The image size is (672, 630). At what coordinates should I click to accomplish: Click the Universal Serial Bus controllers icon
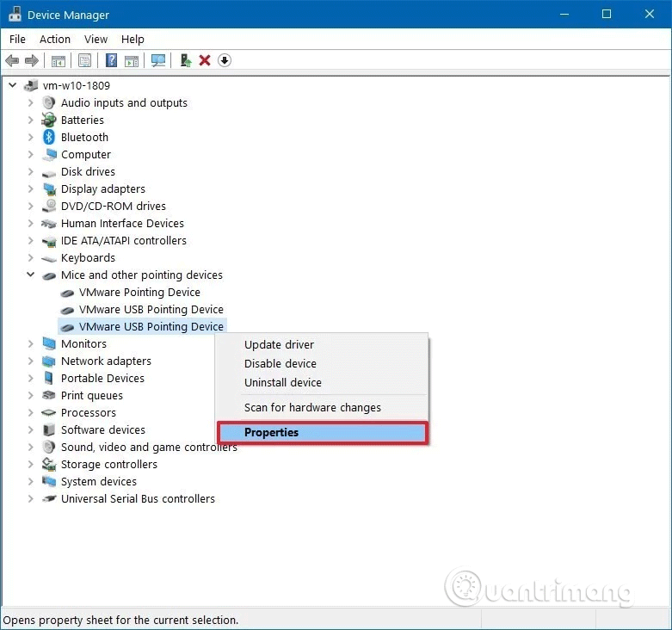click(x=49, y=499)
